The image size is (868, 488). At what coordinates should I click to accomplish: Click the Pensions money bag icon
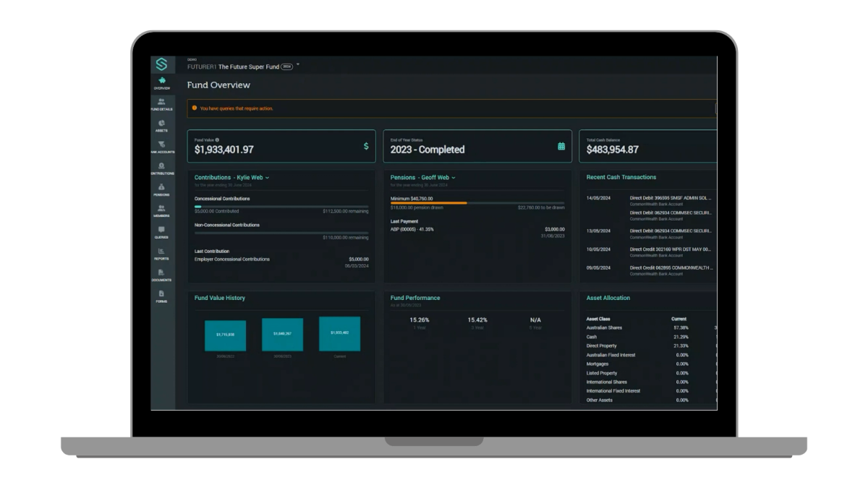tap(161, 187)
